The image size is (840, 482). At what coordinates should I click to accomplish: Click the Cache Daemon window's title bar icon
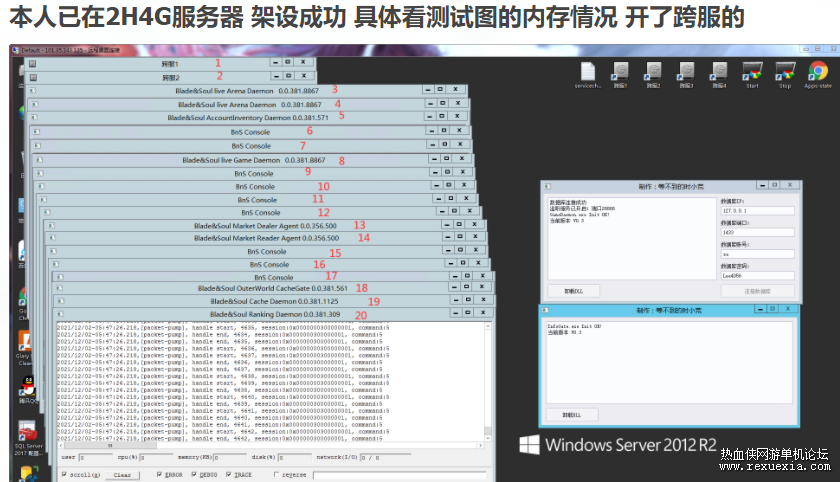[x=61, y=301]
